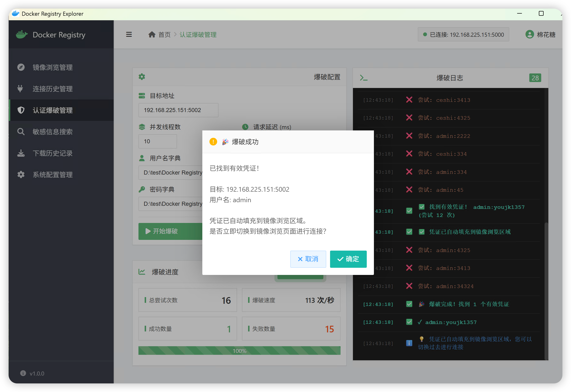Navigate to 首页 via breadcrumb
Screen dimensions: 571x392
164,35
